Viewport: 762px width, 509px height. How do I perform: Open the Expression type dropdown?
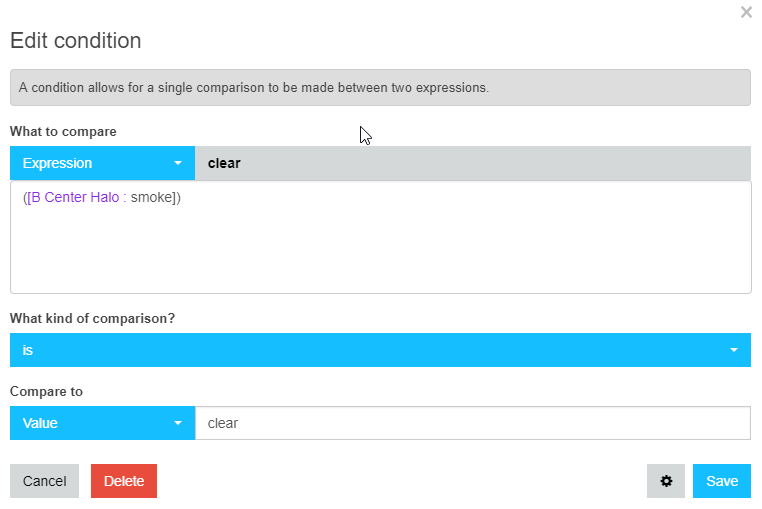coord(103,163)
